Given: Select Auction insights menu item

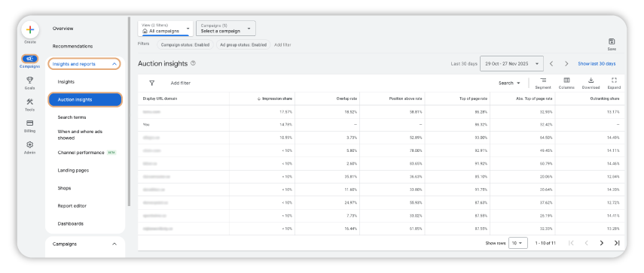Looking at the screenshot, I should coord(85,99).
